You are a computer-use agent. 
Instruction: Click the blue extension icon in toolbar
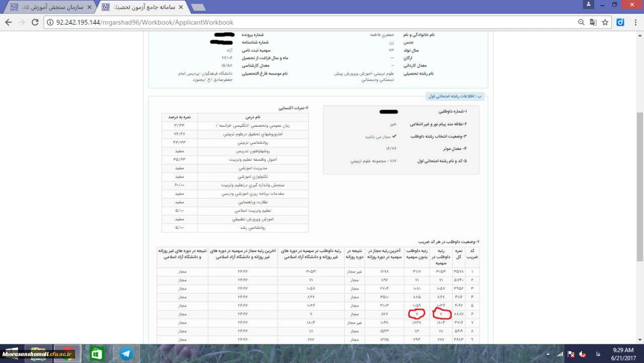tap(620, 22)
